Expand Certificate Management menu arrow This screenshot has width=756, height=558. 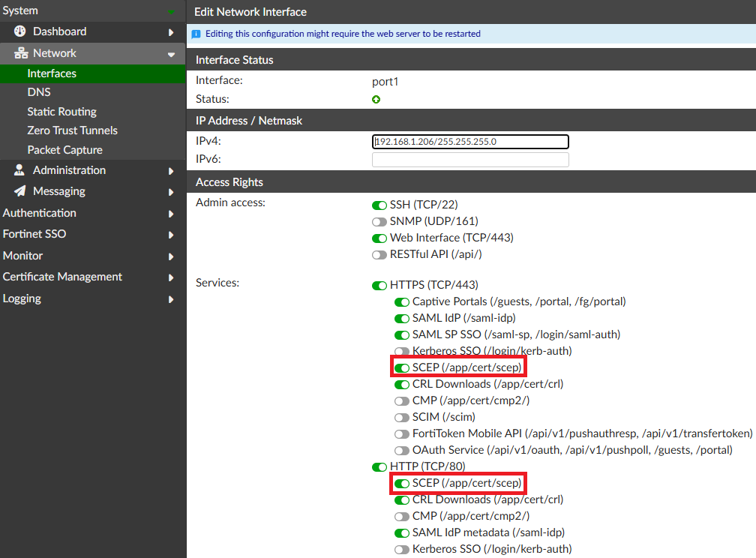pos(171,277)
